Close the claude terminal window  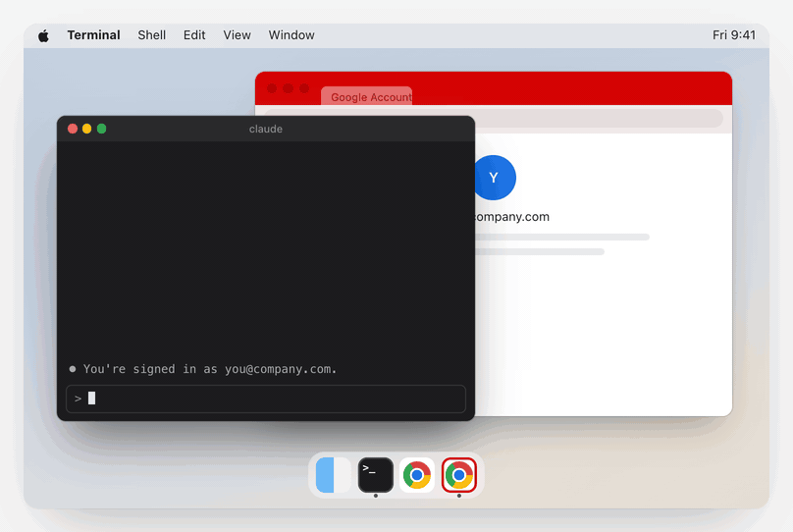click(x=73, y=129)
